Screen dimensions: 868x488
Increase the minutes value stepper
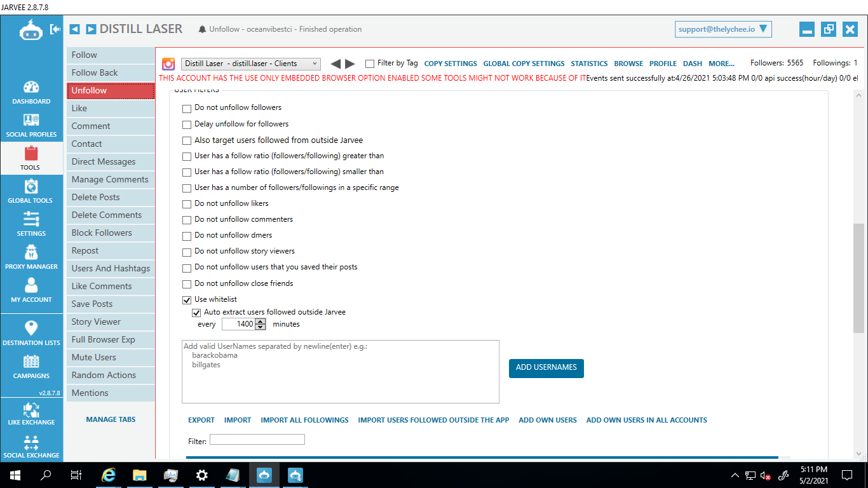[x=261, y=322]
